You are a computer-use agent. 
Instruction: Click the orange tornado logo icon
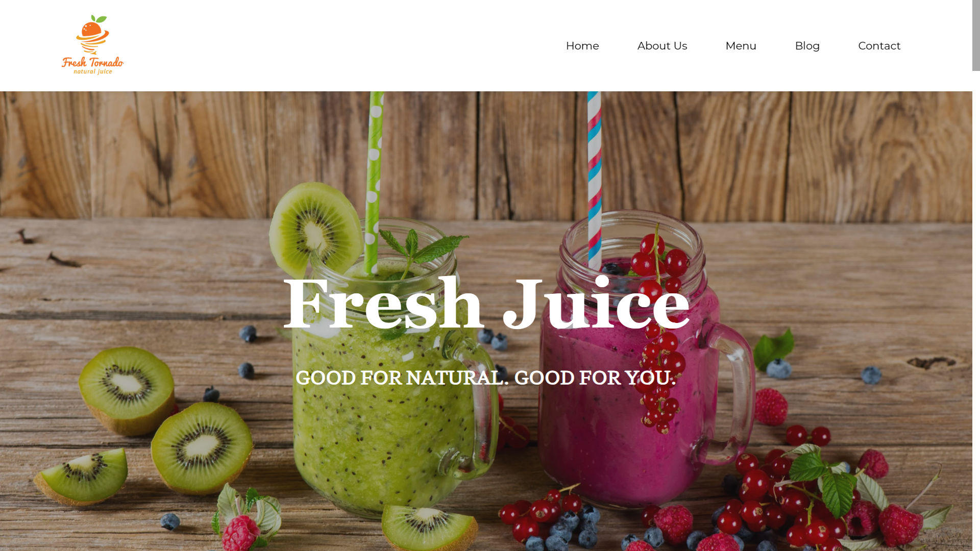point(92,34)
